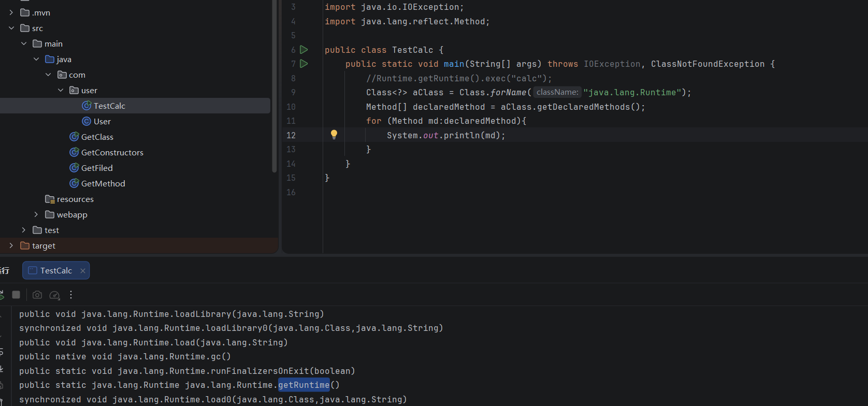Image resolution: width=868 pixels, height=406 pixels.
Task: Click the load0 console output line
Action: point(213,399)
